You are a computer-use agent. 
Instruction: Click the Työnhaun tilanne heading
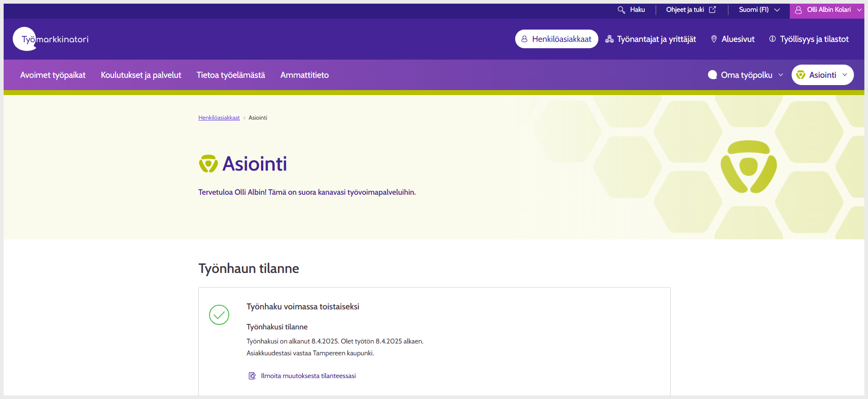point(249,268)
